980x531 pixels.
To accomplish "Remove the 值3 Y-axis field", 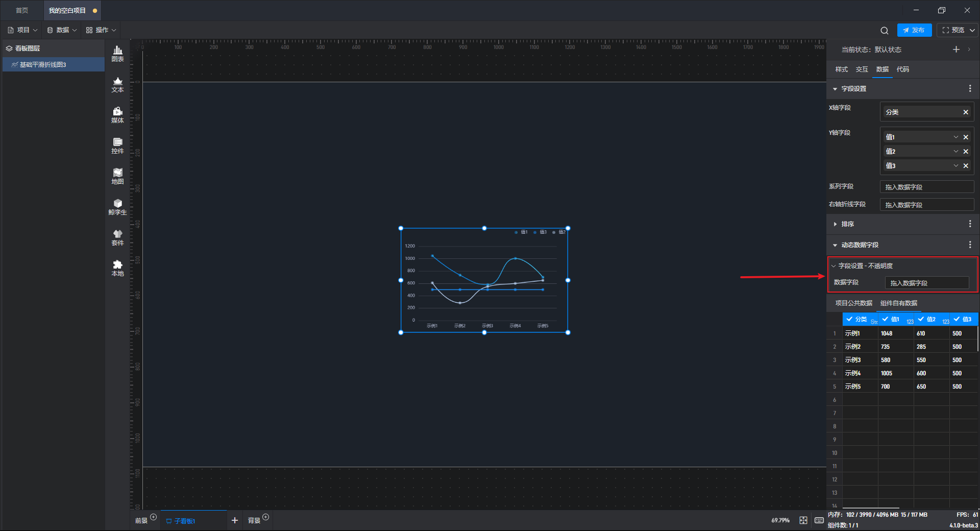I will (966, 166).
